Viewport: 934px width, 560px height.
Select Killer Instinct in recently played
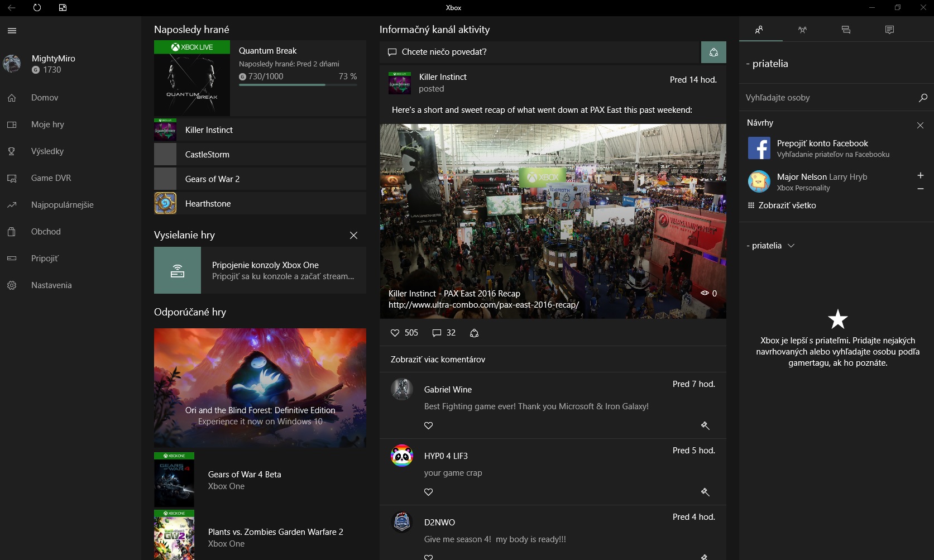tap(260, 130)
